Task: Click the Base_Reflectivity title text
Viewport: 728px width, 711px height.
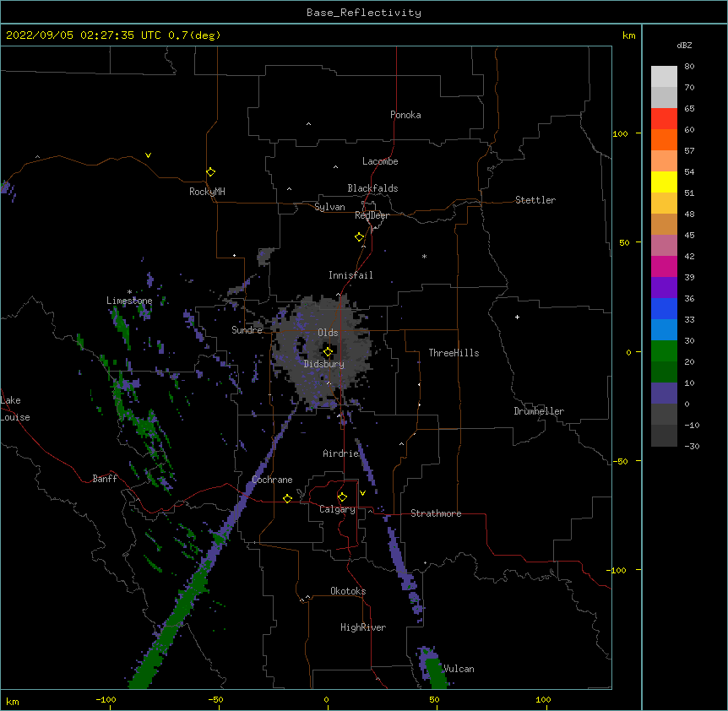Action: [x=364, y=13]
